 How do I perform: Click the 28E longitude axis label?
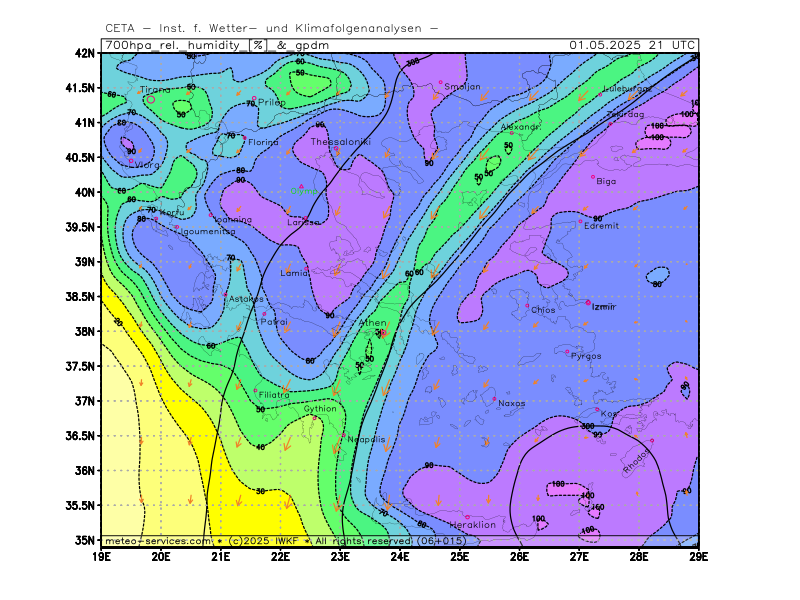pyautogui.click(x=639, y=557)
